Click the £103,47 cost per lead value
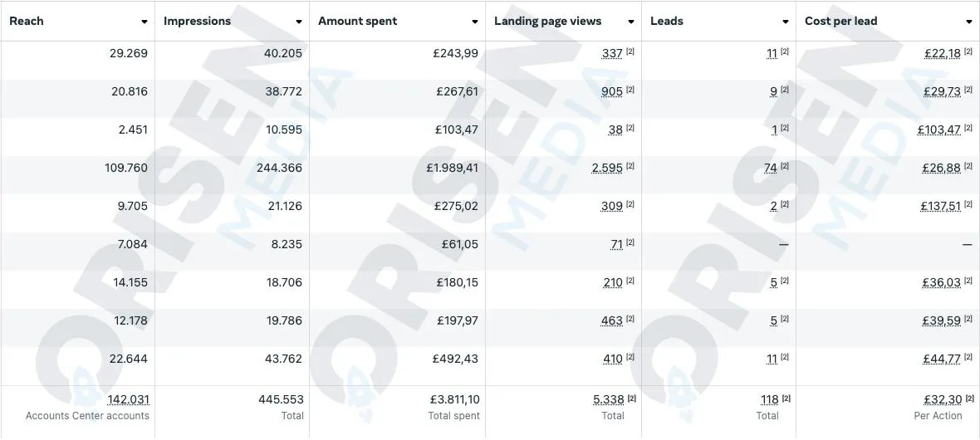Screen dimensions: 980x440 [x=938, y=130]
